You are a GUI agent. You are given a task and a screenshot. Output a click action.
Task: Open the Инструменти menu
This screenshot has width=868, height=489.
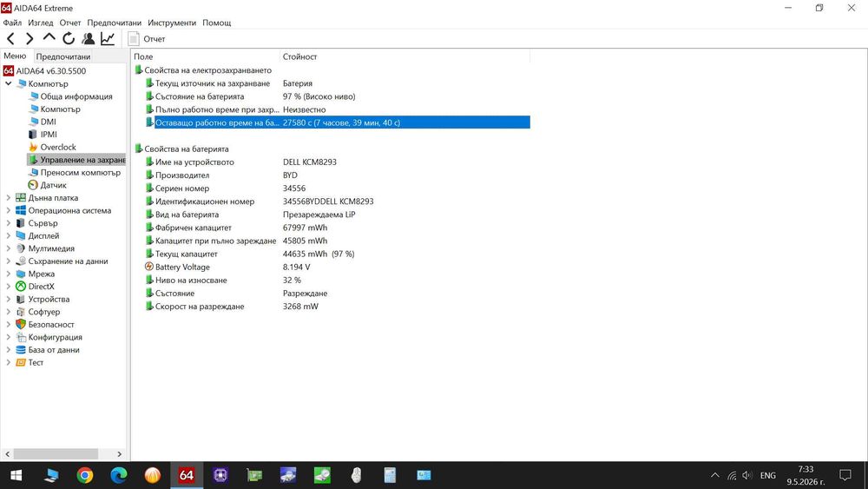pyautogui.click(x=172, y=23)
